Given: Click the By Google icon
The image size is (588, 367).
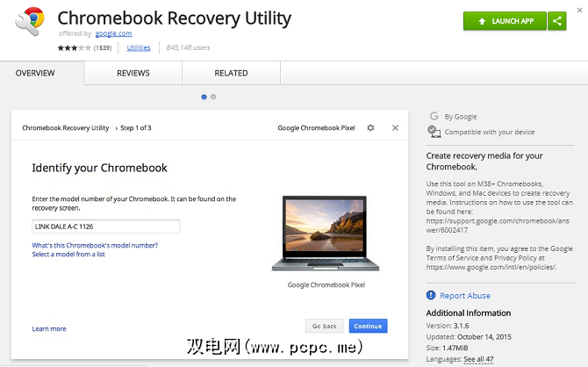Looking at the screenshot, I should [x=434, y=116].
